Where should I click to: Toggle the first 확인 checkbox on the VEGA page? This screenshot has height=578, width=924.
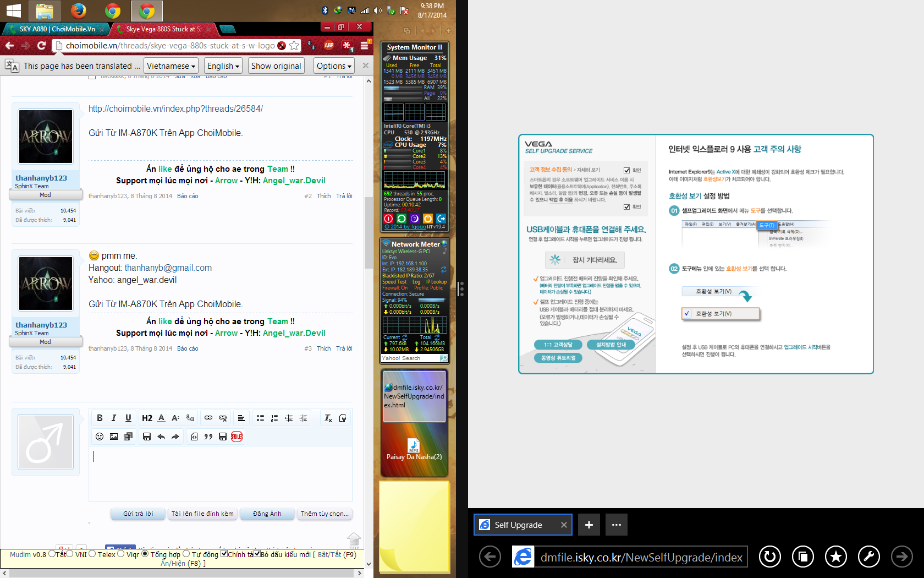click(x=626, y=170)
